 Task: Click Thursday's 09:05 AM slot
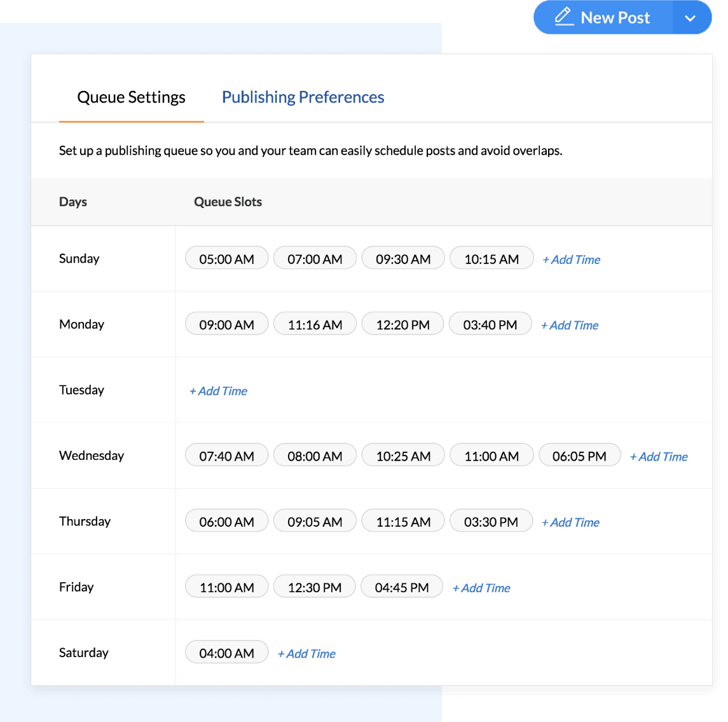point(315,522)
